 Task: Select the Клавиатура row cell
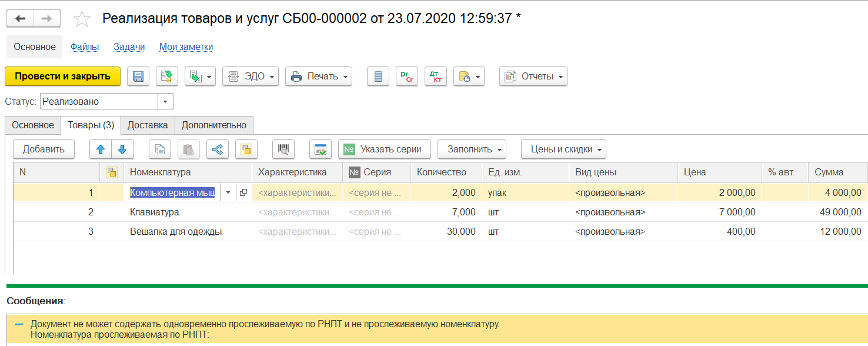155,212
